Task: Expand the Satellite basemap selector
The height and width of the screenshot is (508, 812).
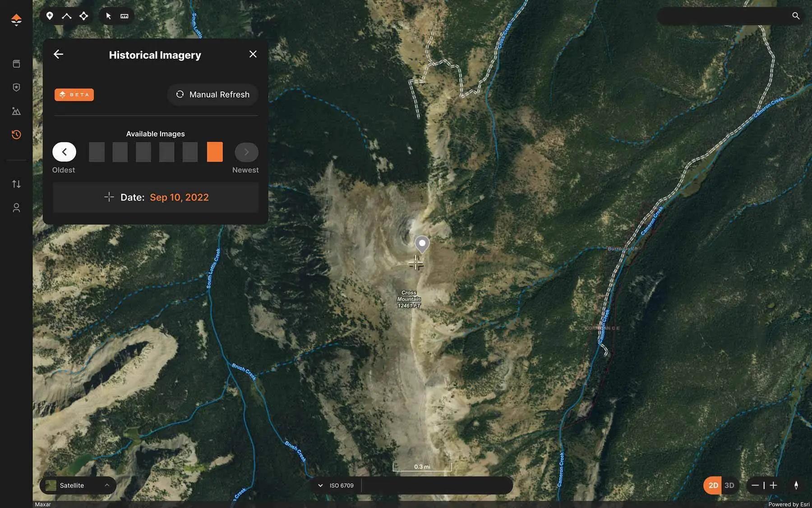Action: [78, 485]
